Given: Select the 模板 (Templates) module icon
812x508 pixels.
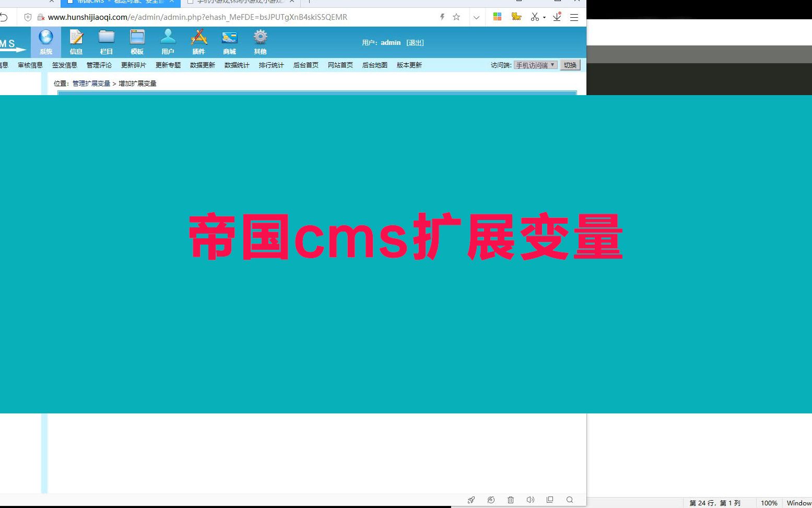Looking at the screenshot, I should pos(137,42).
